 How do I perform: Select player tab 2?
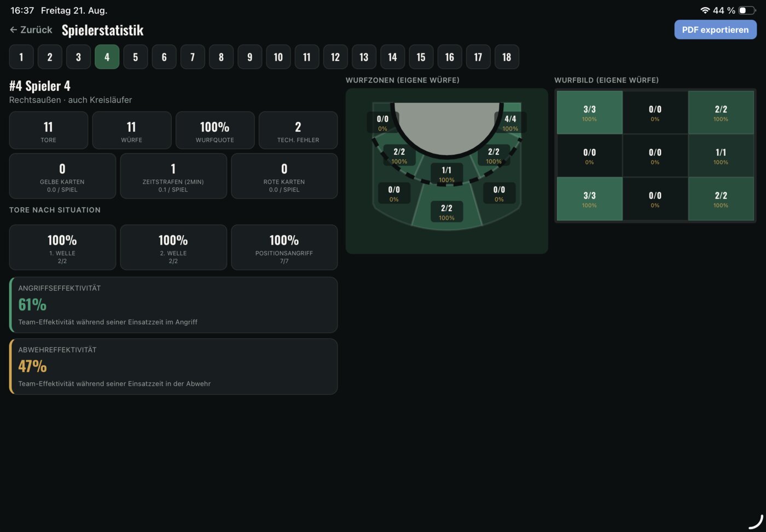(x=50, y=57)
